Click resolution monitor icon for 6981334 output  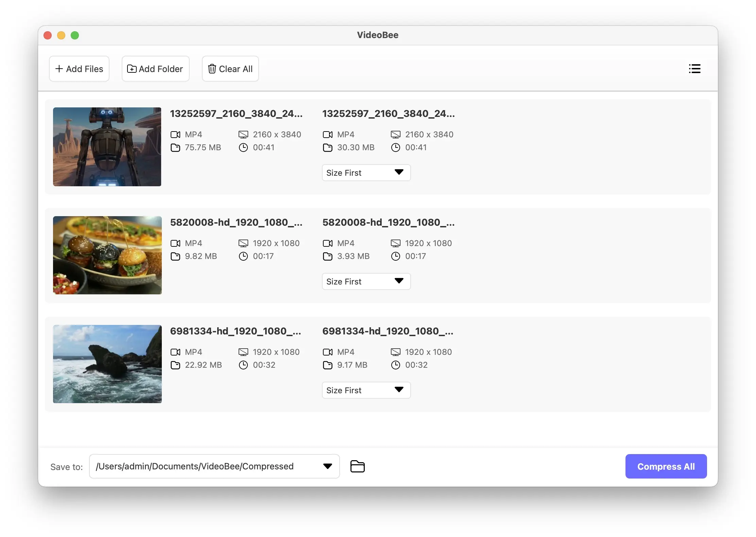395,352
